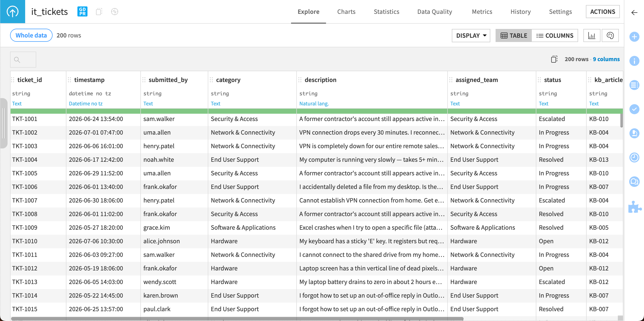
Task: Change the Datetime no tz meaning of timestamp
Action: click(86, 103)
